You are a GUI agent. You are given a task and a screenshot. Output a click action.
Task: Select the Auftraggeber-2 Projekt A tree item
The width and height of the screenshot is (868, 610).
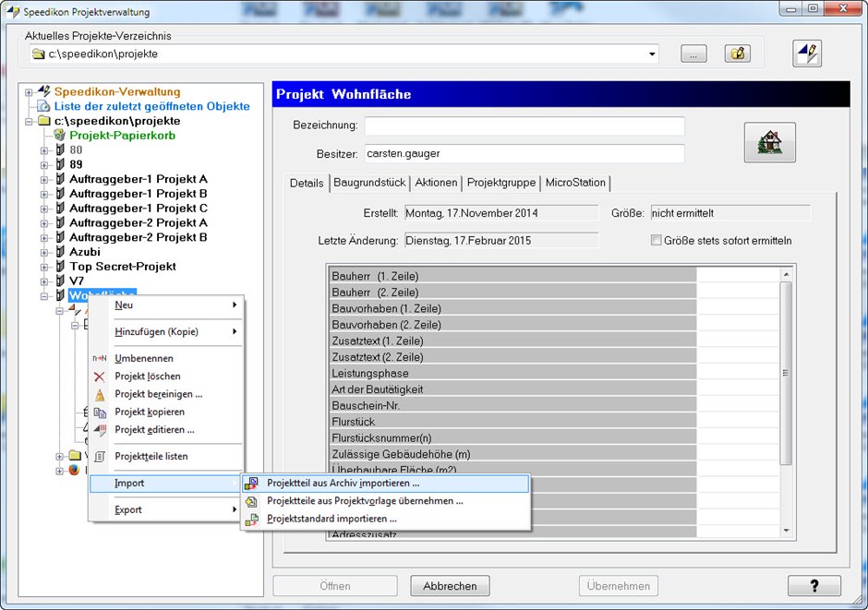139,223
